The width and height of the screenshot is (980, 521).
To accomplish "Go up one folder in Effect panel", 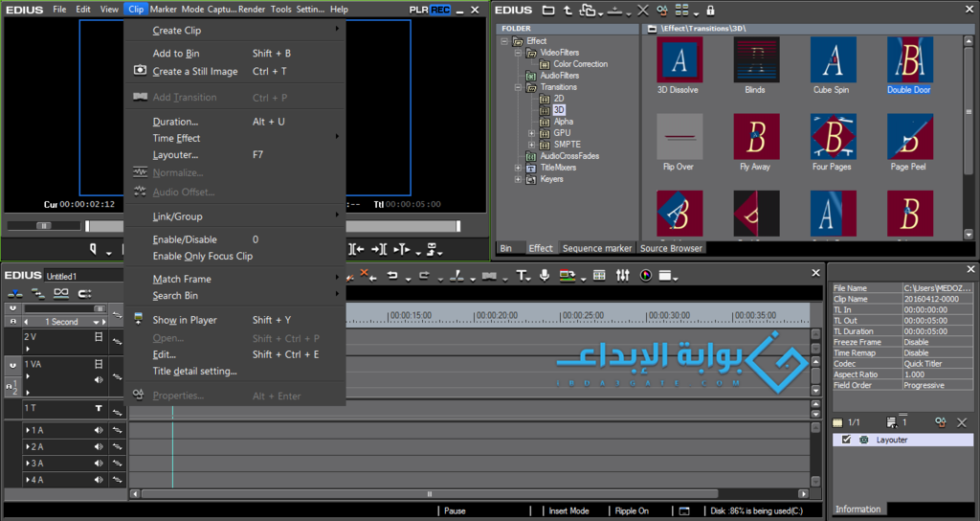I will pyautogui.click(x=568, y=10).
